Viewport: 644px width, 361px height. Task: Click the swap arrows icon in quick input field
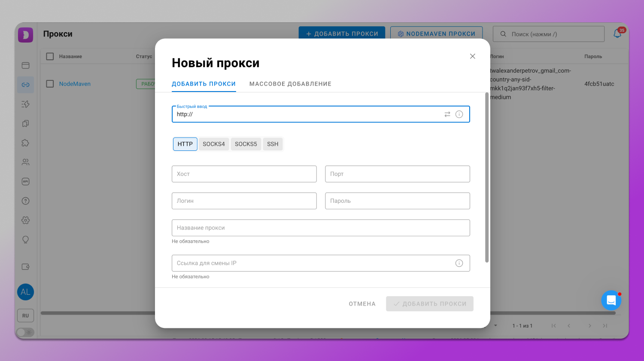pos(447,114)
